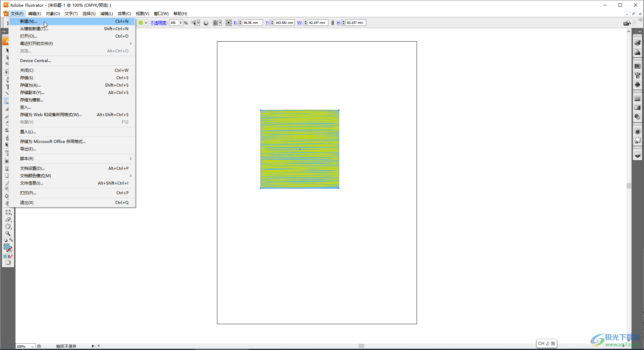
Task: Click the select similar objects icon
Action: pyautogui.click(x=194, y=23)
